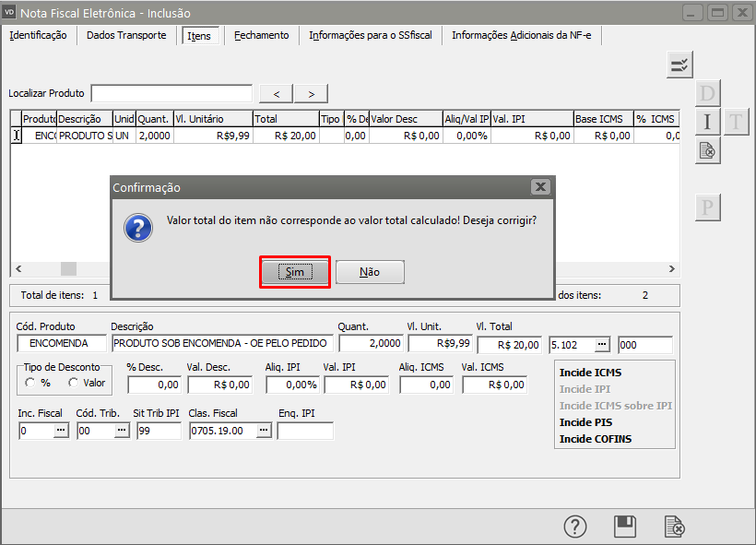Open the Clas. Fiscal lookup ellipsis button

pos(264,431)
